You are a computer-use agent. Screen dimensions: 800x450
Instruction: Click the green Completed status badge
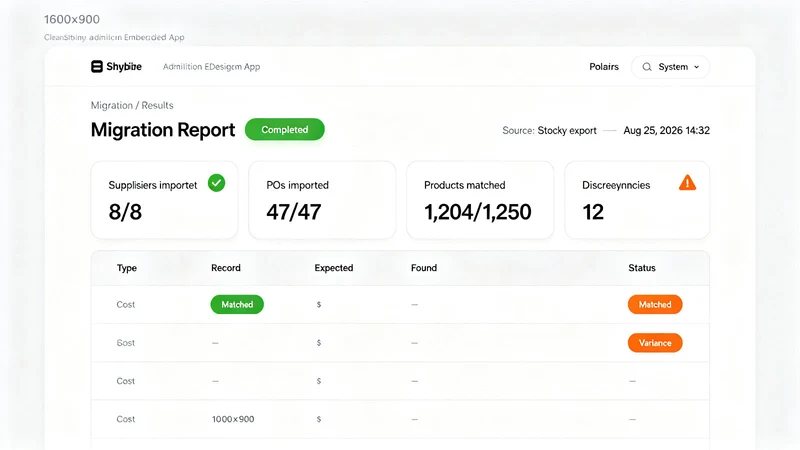(x=285, y=130)
